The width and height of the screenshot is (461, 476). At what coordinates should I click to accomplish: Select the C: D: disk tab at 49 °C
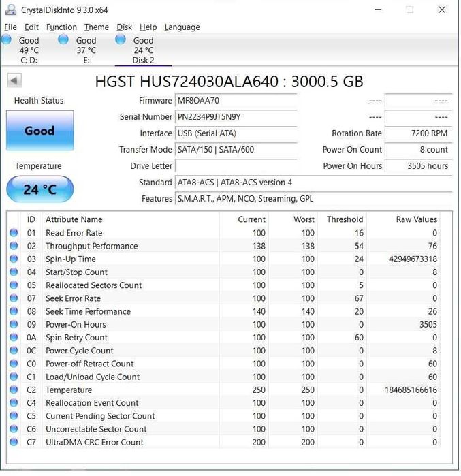[29, 50]
